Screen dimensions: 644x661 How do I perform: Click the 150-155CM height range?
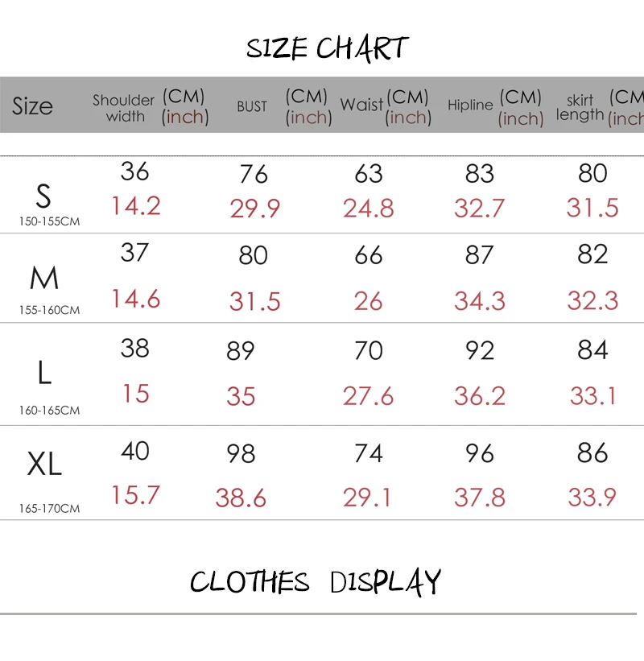(49, 221)
